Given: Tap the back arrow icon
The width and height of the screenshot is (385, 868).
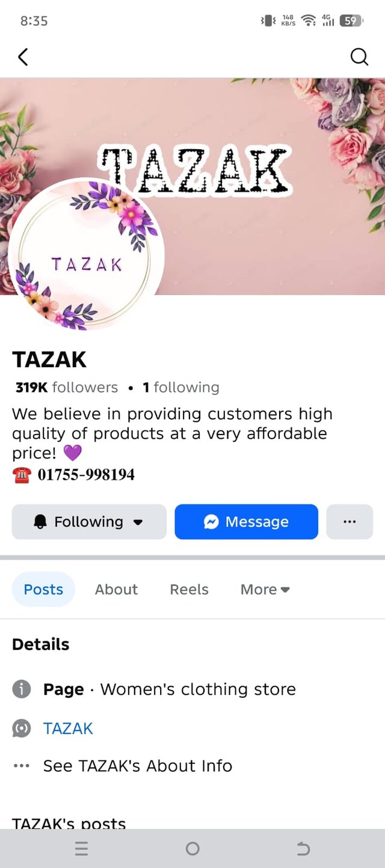Looking at the screenshot, I should pos(23,57).
